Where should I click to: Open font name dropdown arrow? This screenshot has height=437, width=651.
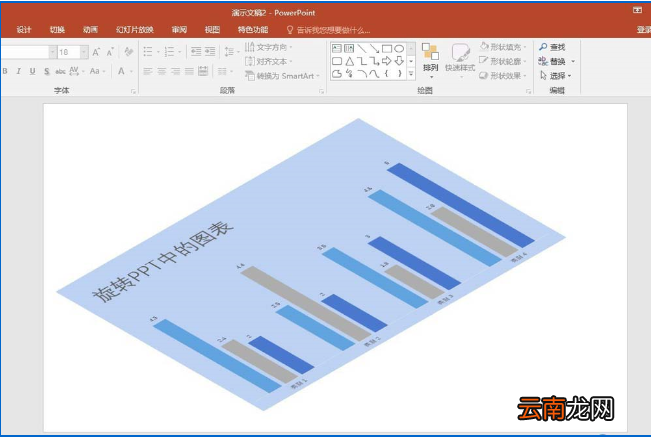coord(53,52)
